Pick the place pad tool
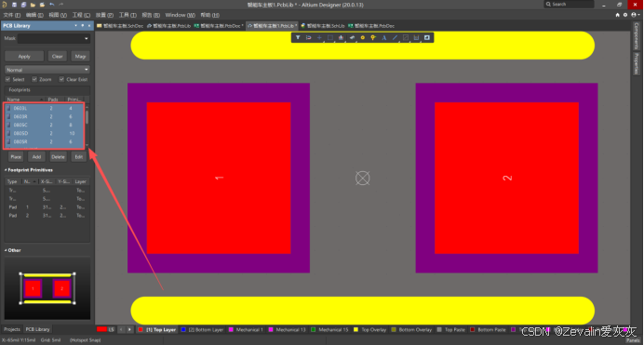 (x=363, y=38)
